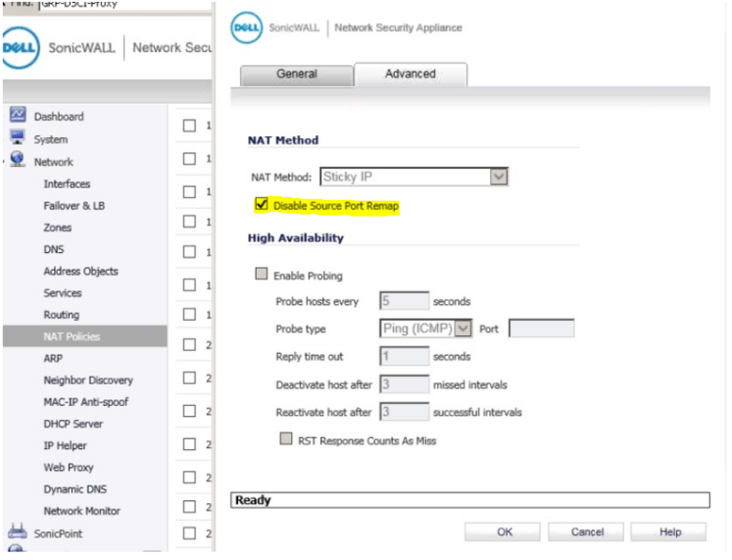Click the Dell logo in dialog header
This screenshot has height=560, width=732.
[246, 28]
